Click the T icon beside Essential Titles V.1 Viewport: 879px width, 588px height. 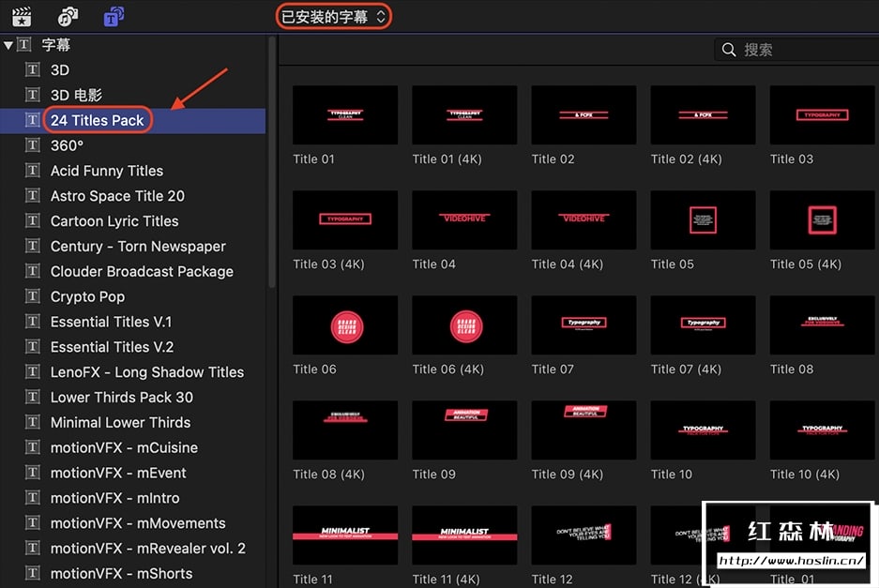[33, 321]
